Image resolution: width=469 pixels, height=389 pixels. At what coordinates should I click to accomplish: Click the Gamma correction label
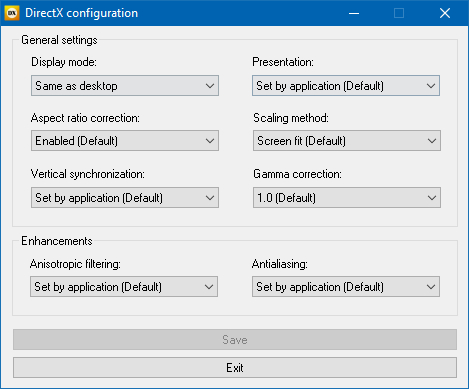click(297, 174)
